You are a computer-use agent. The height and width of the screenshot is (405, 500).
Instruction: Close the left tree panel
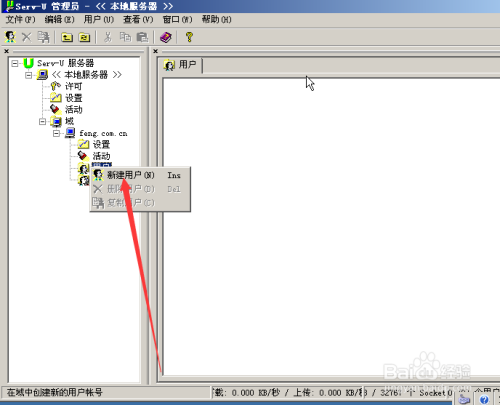tap(6, 51)
